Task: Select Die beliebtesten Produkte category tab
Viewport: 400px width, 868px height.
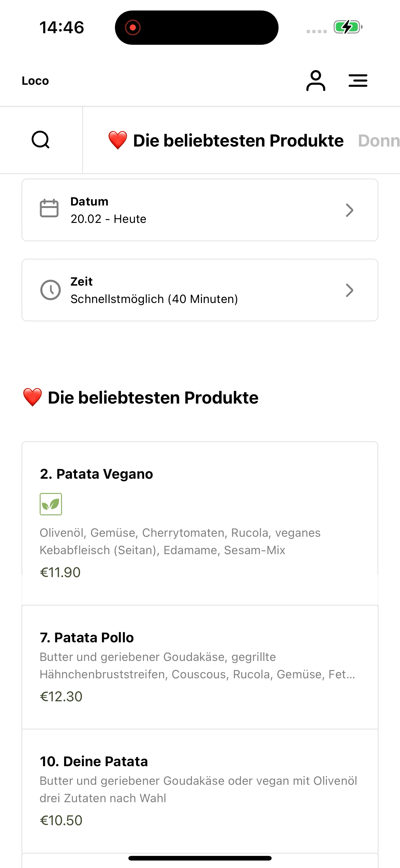Action: click(226, 141)
